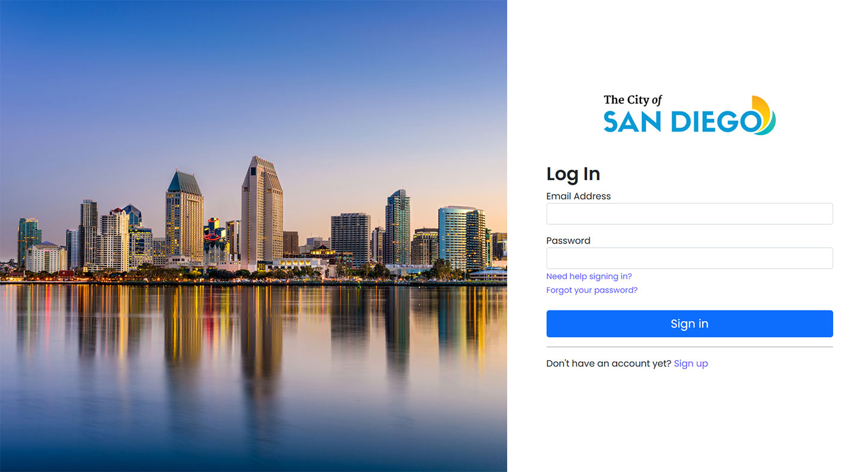Click the SAN DIEGO wordmark text
Image resolution: width=868 pixels, height=472 pixels.
point(682,121)
